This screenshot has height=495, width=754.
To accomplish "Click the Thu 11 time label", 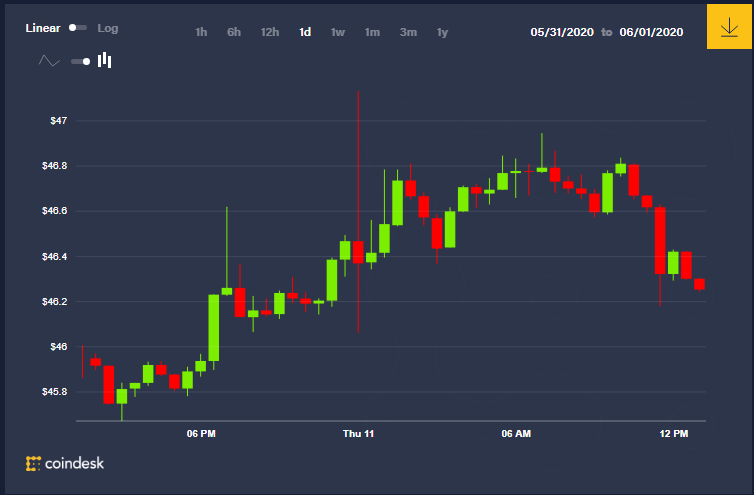I will pos(358,433).
